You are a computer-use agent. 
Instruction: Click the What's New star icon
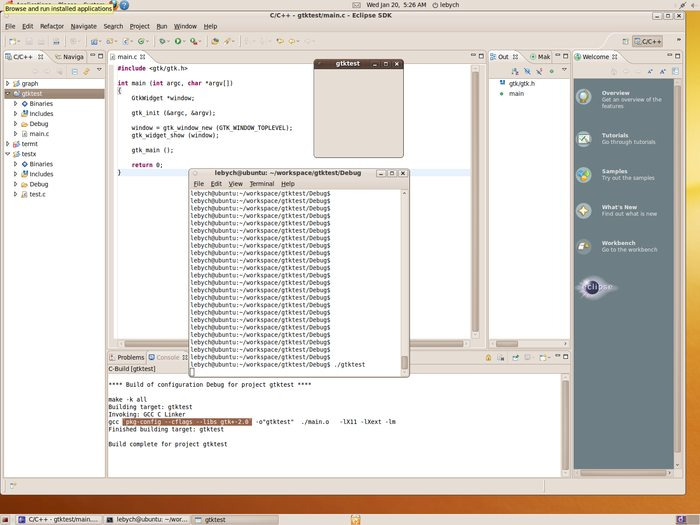pos(583,210)
